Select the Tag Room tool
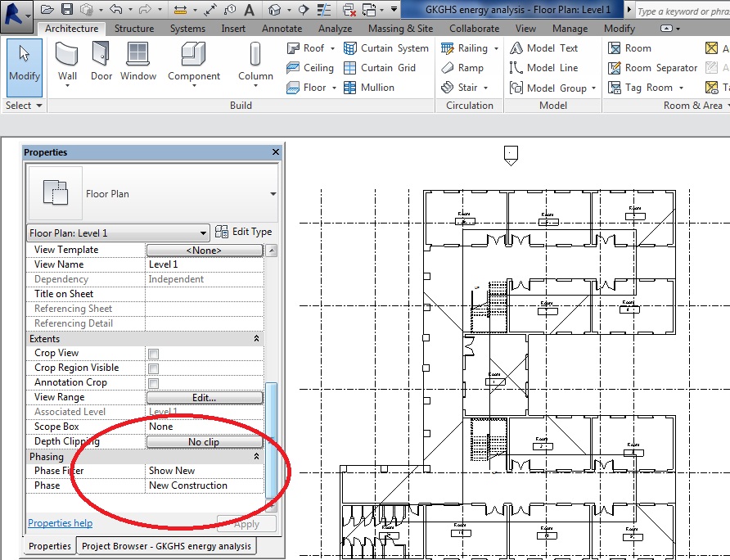This screenshot has height=560, width=730. tap(640, 88)
